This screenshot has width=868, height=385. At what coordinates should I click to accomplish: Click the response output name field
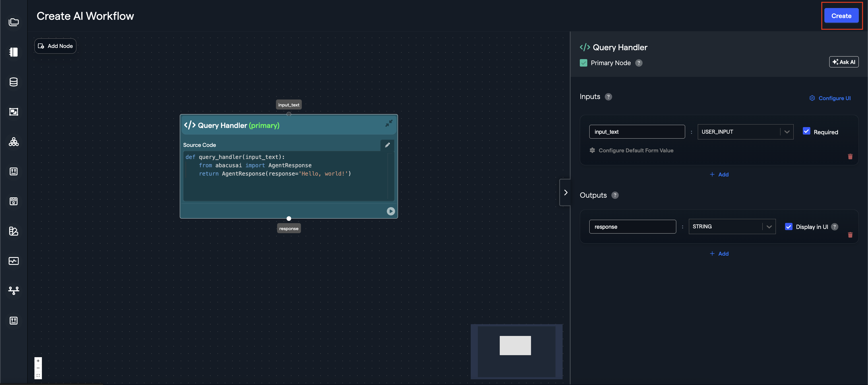632,227
